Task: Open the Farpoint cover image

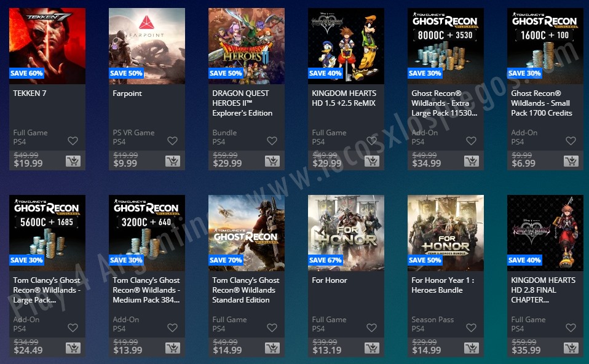Action: point(147,46)
